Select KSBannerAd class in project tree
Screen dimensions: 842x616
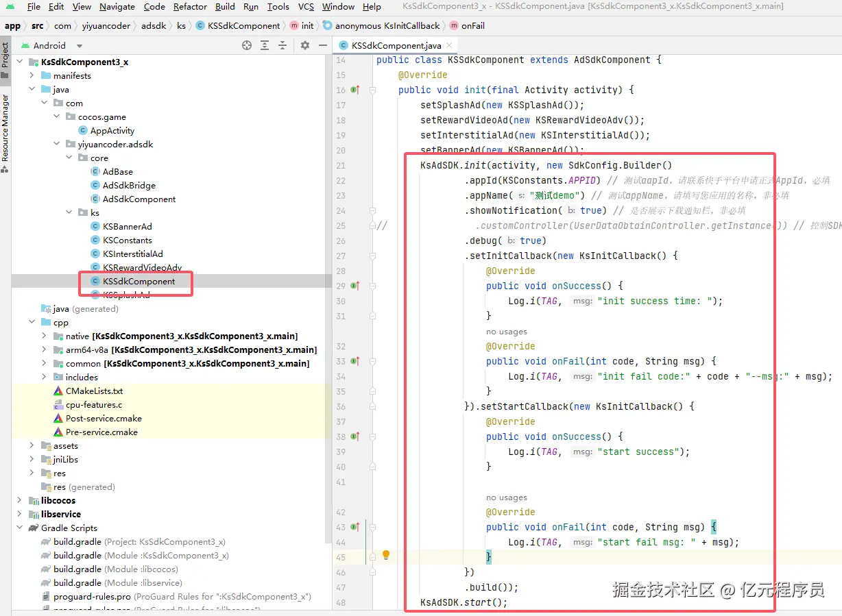127,227
